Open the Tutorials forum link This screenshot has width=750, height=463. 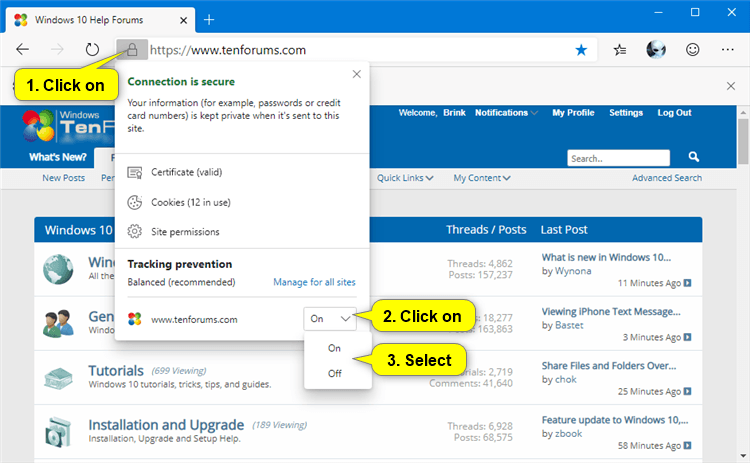[116, 371]
